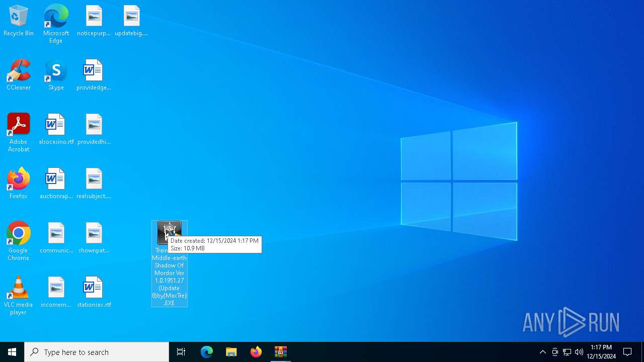This screenshot has width=644, height=362.
Task: Select the Middle-earth Shadow Of Mordor trainer EXE
Action: [x=170, y=263]
